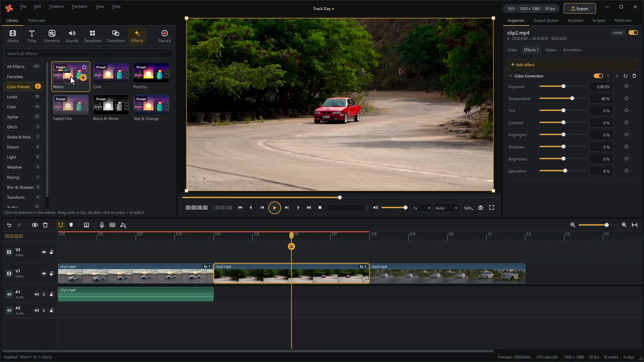Fit timeline to window icon
This screenshot has height=362, width=644.
click(635, 225)
